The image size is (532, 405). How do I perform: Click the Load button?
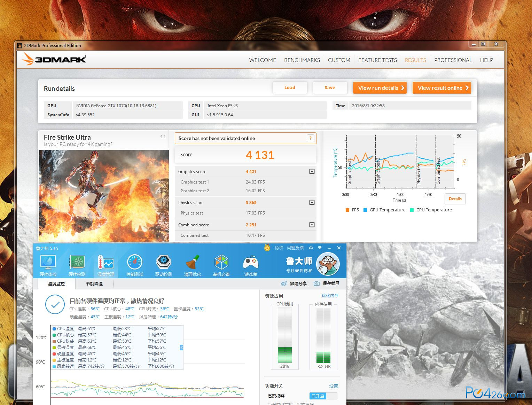point(290,88)
